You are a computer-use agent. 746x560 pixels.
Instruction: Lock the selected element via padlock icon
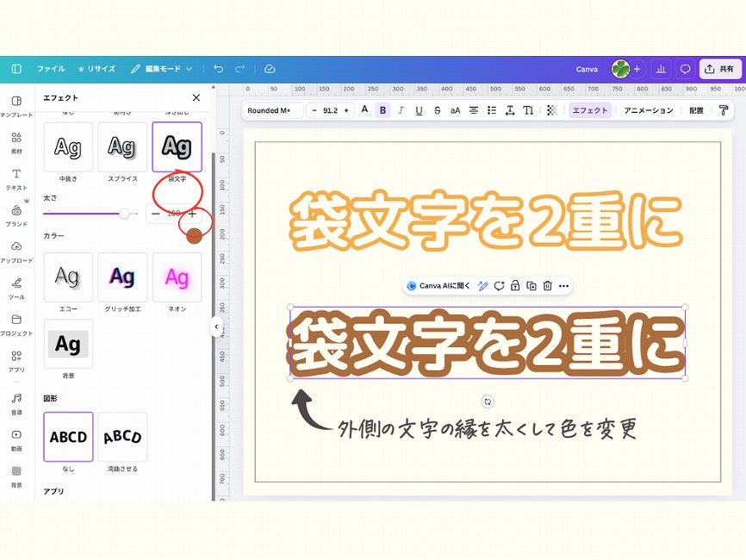click(514, 286)
